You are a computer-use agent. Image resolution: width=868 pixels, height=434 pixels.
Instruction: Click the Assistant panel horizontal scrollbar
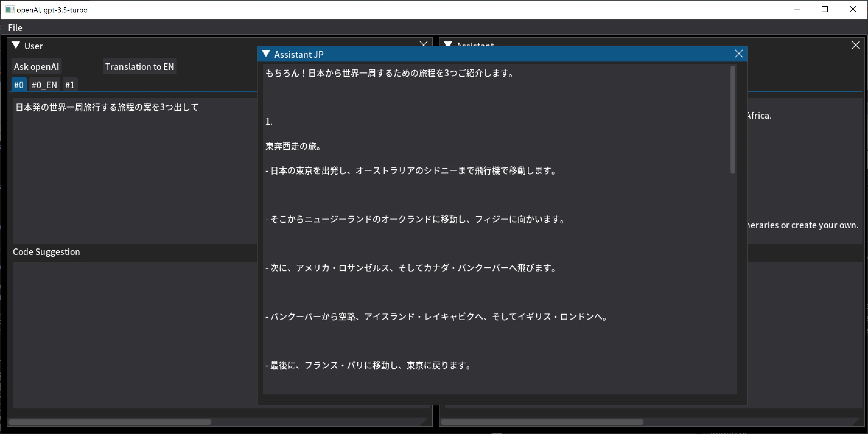point(542,422)
